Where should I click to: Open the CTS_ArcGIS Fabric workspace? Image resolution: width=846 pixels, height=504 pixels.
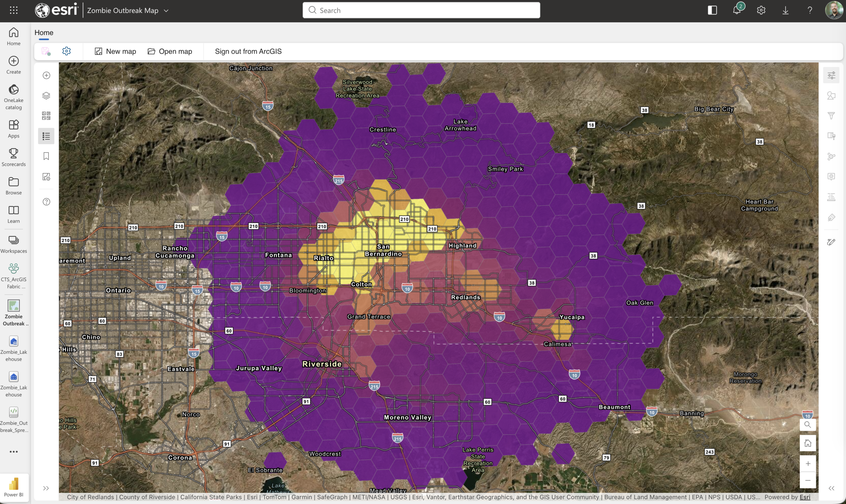[14, 276]
